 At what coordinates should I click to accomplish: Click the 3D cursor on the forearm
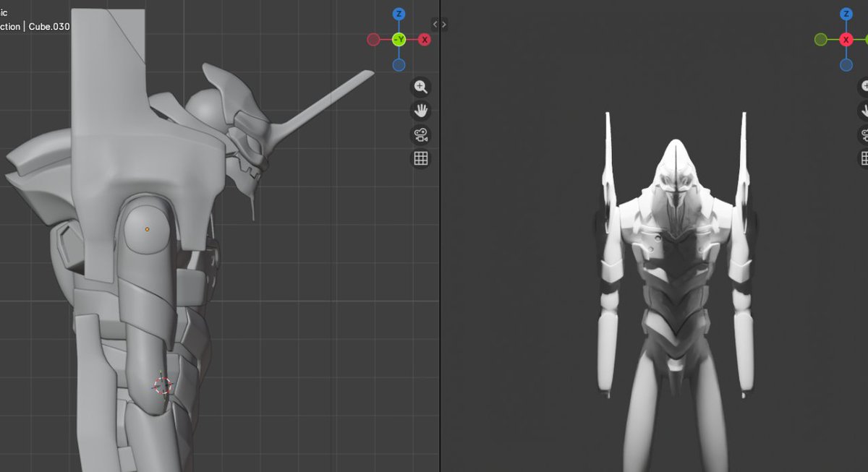(x=163, y=385)
